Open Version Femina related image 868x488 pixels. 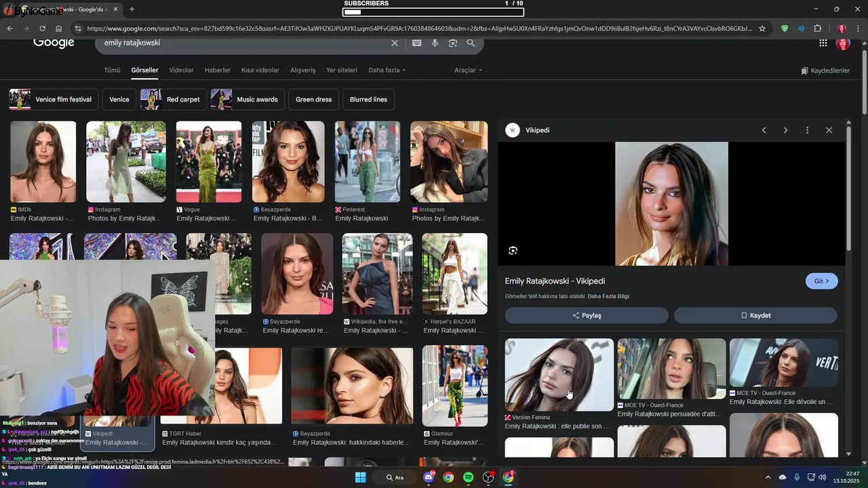pyautogui.click(x=559, y=375)
